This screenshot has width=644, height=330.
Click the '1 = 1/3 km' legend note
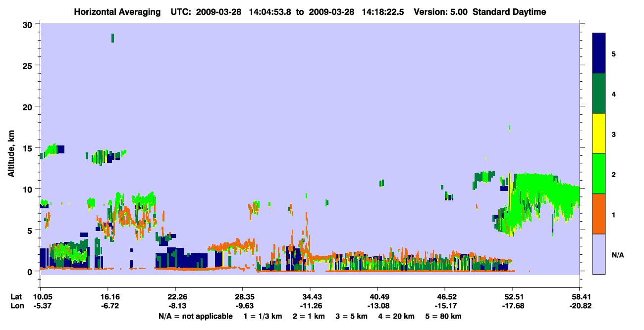[x=263, y=316]
